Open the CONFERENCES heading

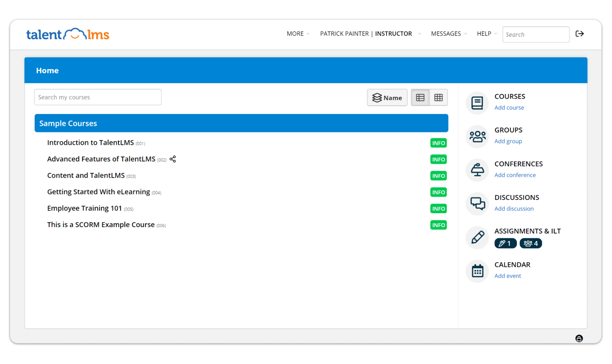tap(518, 164)
